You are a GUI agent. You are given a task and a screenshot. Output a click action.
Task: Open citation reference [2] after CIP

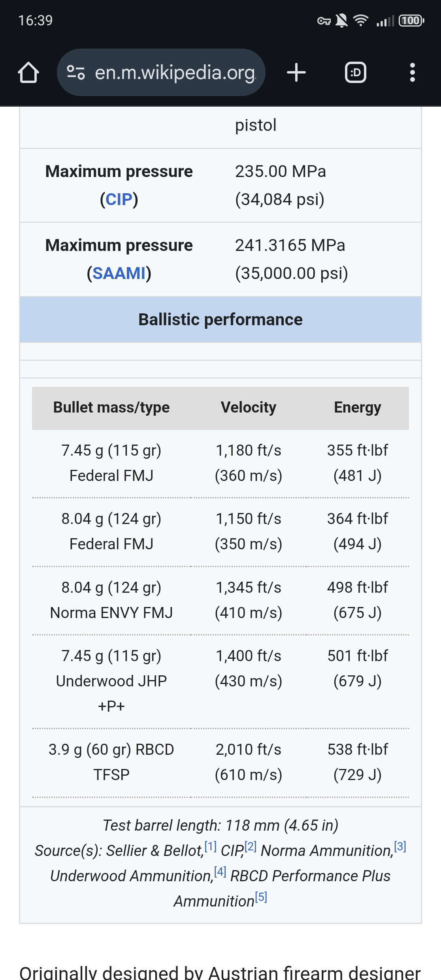click(x=251, y=846)
